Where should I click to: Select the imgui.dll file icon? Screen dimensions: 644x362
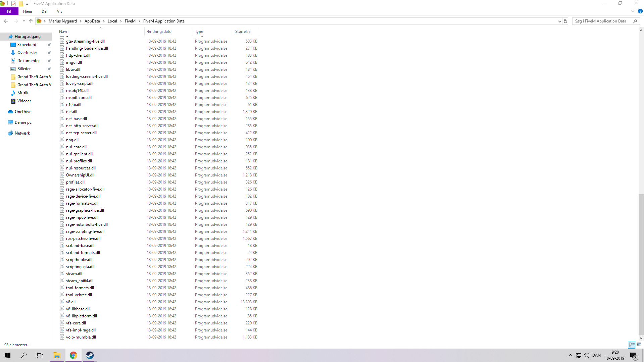[x=62, y=62]
